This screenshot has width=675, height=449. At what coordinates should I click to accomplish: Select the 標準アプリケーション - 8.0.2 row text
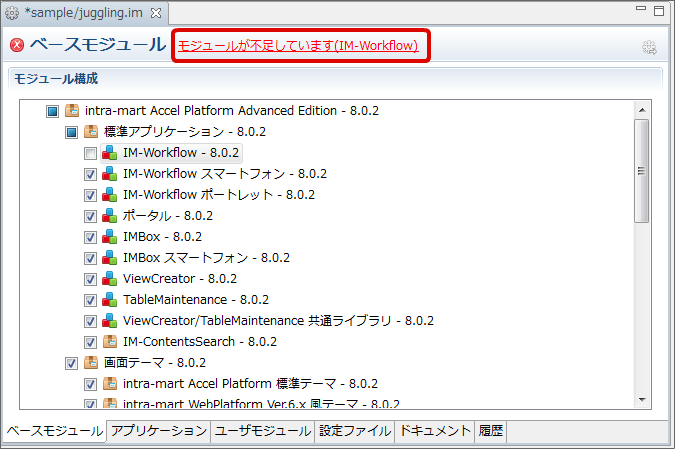tap(185, 132)
